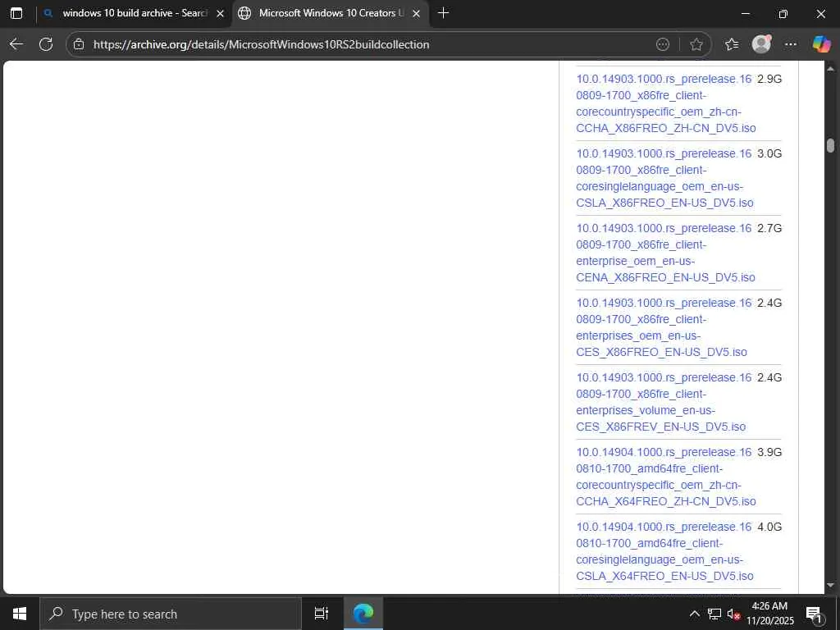Download 14903 x86 enterprises_oem CES ISO
Viewport: 840px width, 630px height.
tap(664, 327)
